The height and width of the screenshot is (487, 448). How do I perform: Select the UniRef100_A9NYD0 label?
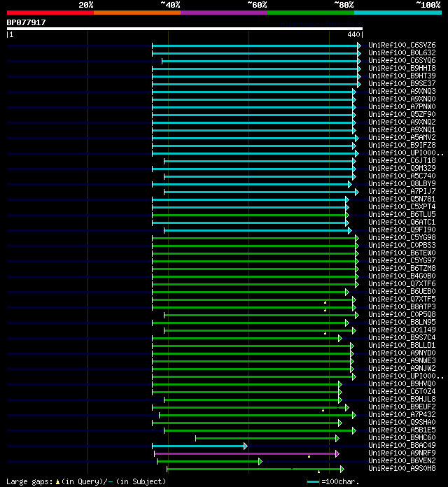pyautogui.click(x=402, y=353)
